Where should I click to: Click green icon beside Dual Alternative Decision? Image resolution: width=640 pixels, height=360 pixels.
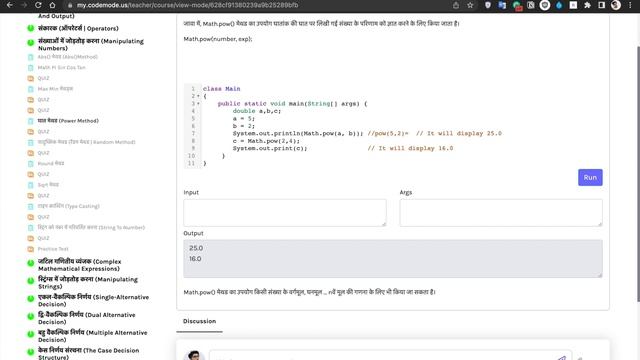(31, 316)
